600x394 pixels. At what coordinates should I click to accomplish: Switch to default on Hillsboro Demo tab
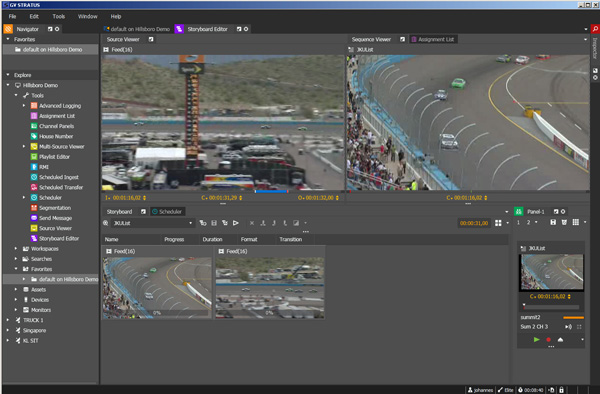pos(137,29)
